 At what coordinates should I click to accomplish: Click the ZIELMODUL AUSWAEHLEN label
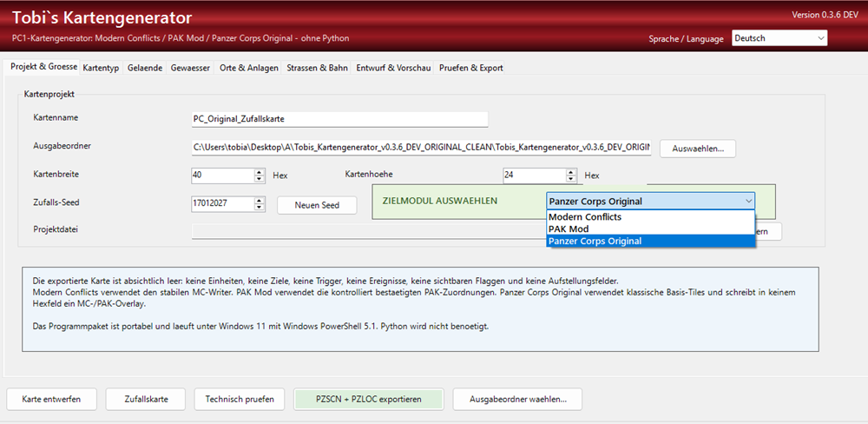pyautogui.click(x=439, y=201)
